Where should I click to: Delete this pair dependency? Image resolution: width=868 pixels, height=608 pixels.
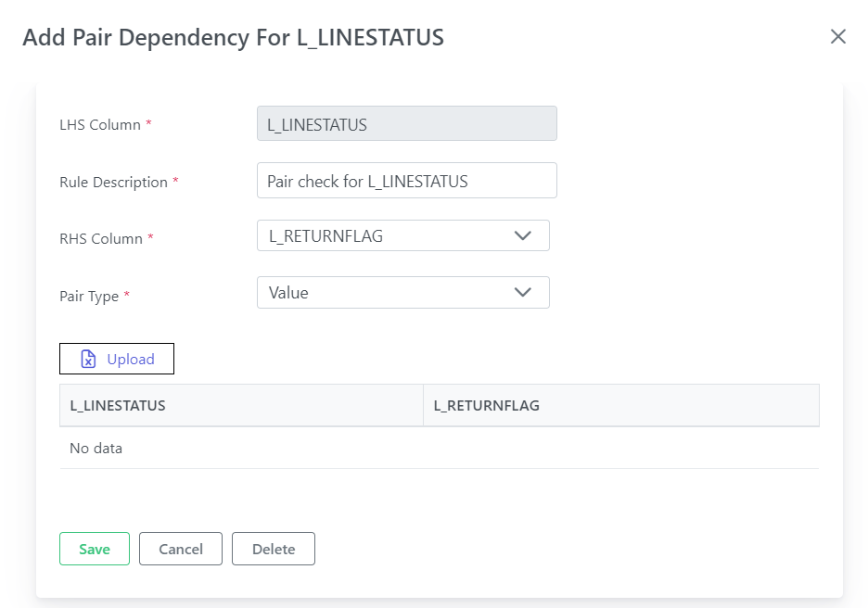click(x=274, y=549)
